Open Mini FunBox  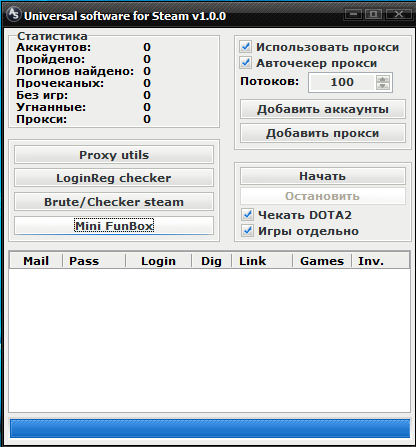(x=114, y=226)
